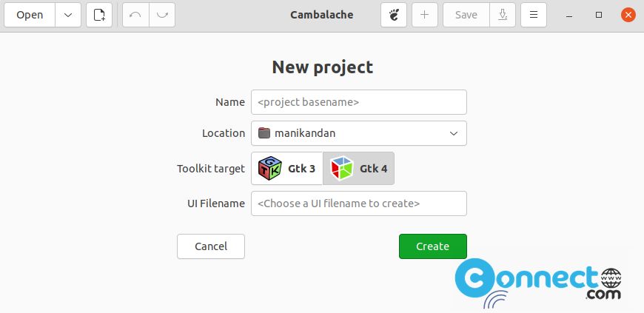Click the undo arrow icon
Image resolution: width=644 pixels, height=313 pixels.
[135, 16]
